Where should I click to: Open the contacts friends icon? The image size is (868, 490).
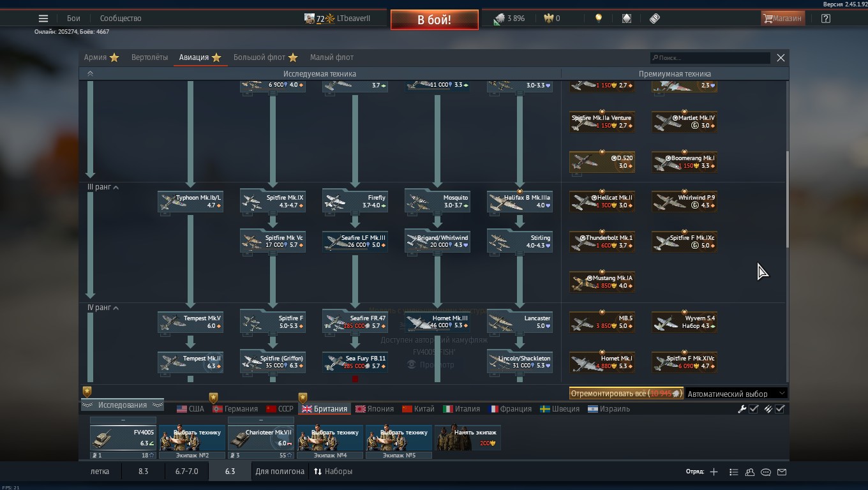point(750,472)
